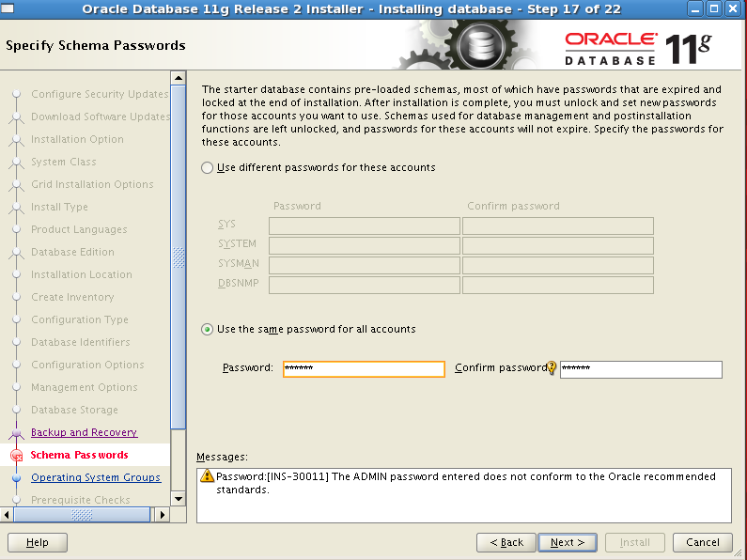Click the disabled Install button
747x560 pixels.
click(634, 542)
